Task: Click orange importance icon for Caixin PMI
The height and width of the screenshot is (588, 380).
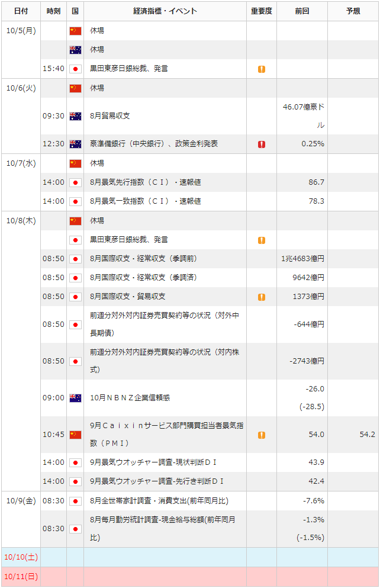Action: (262, 435)
